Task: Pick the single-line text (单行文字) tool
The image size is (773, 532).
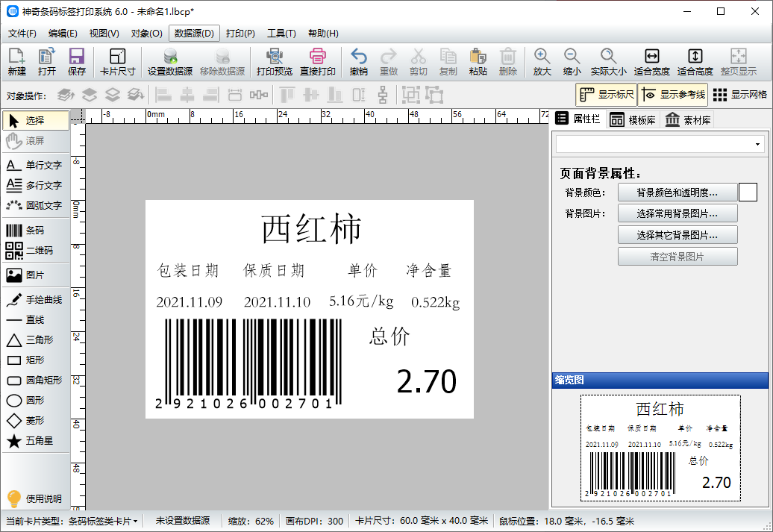Action: [x=36, y=165]
